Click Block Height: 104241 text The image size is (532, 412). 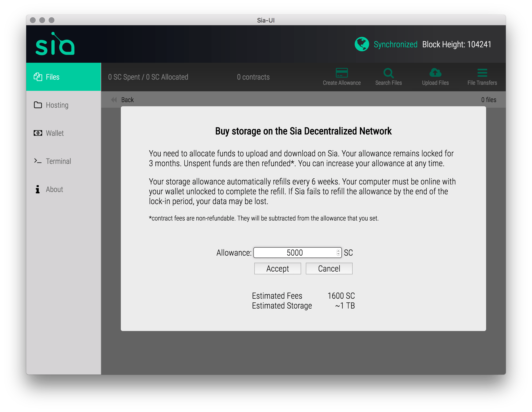pyautogui.click(x=457, y=44)
